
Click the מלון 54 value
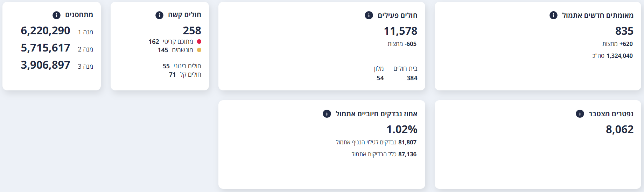click(x=380, y=78)
